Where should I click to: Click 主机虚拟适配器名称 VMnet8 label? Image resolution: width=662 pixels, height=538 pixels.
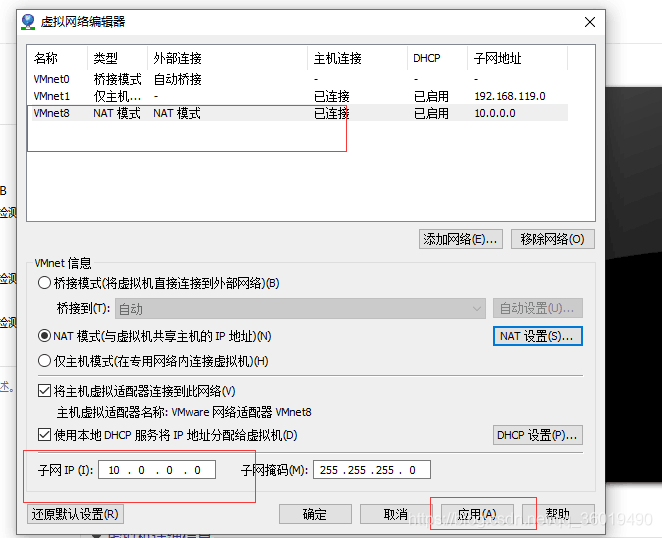(x=184, y=412)
